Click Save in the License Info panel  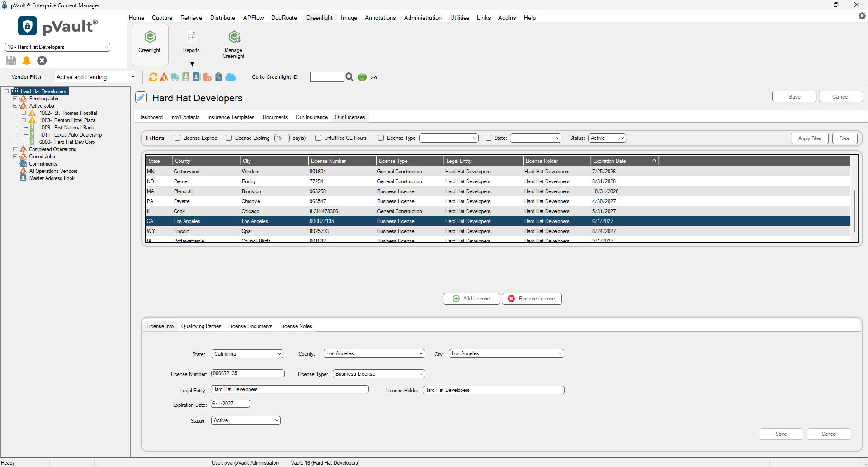(x=781, y=434)
